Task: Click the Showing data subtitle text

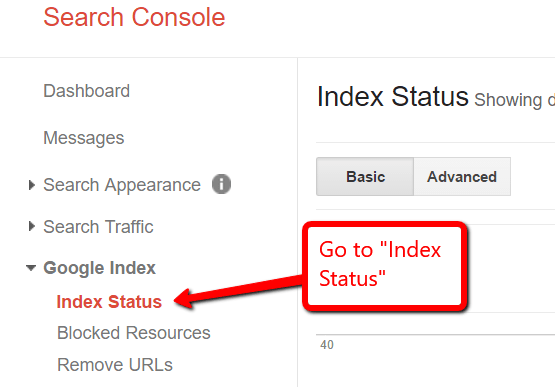Action: (x=514, y=100)
